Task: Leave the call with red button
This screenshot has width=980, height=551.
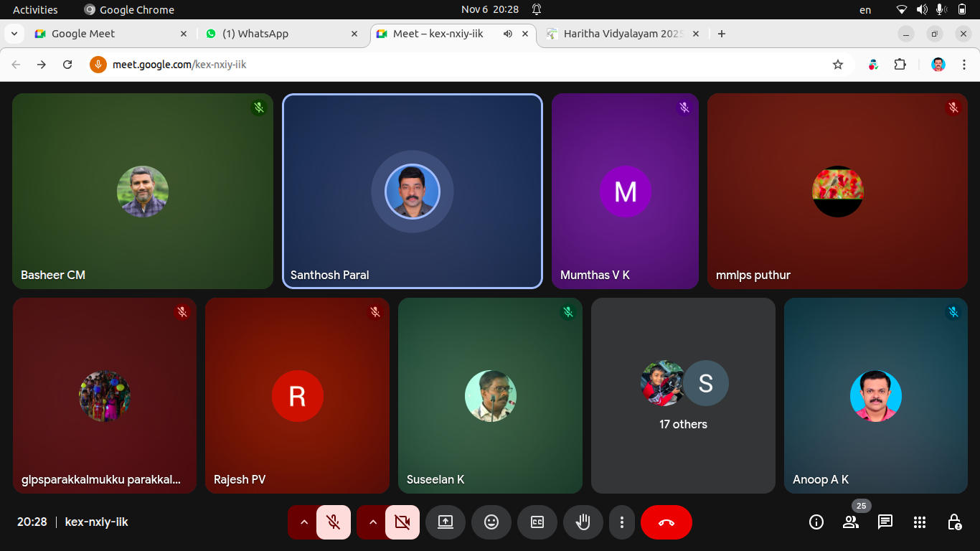Action: point(666,522)
